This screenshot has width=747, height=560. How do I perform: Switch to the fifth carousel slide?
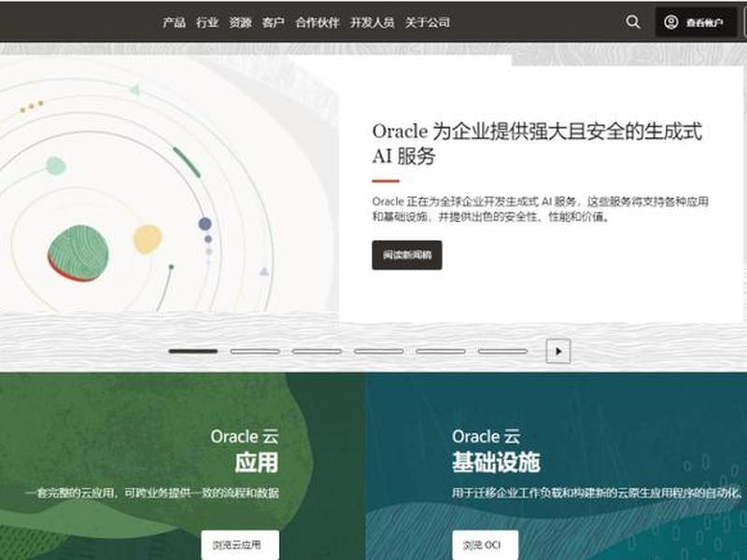pos(441,352)
